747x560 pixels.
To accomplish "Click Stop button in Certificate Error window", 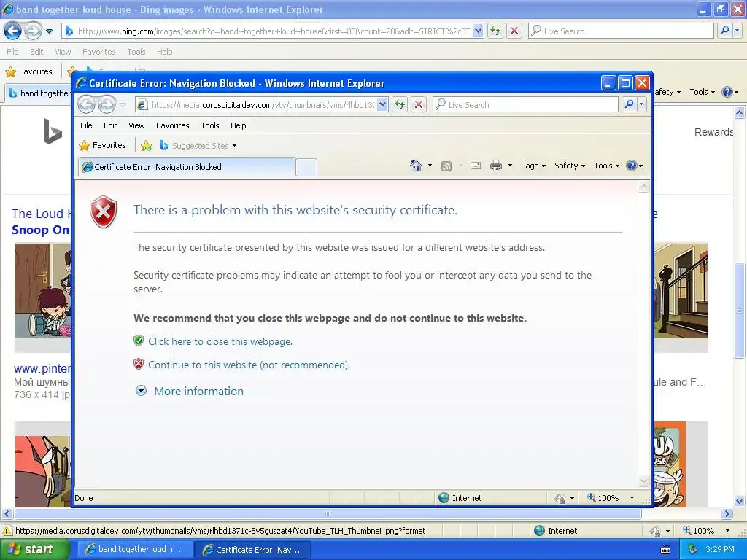I will 419,104.
